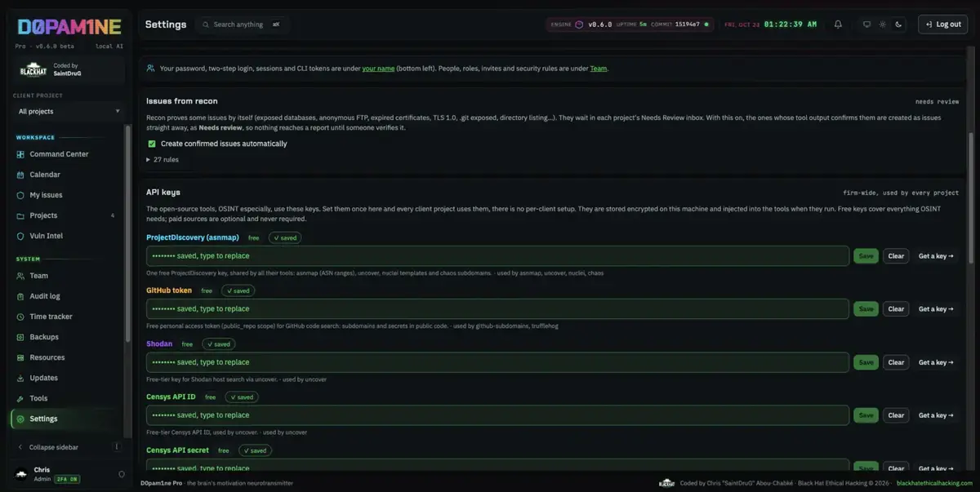The image size is (980, 492).
Task: Click the D0PAM1NE logo
Action: 69,26
